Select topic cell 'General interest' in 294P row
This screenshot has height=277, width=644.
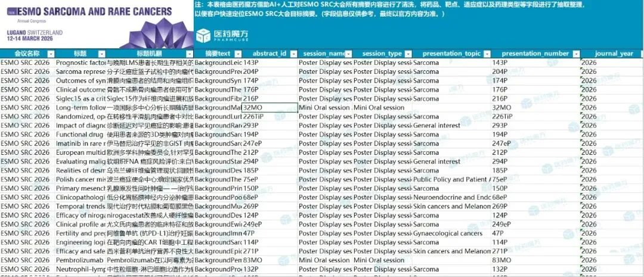click(x=451, y=161)
